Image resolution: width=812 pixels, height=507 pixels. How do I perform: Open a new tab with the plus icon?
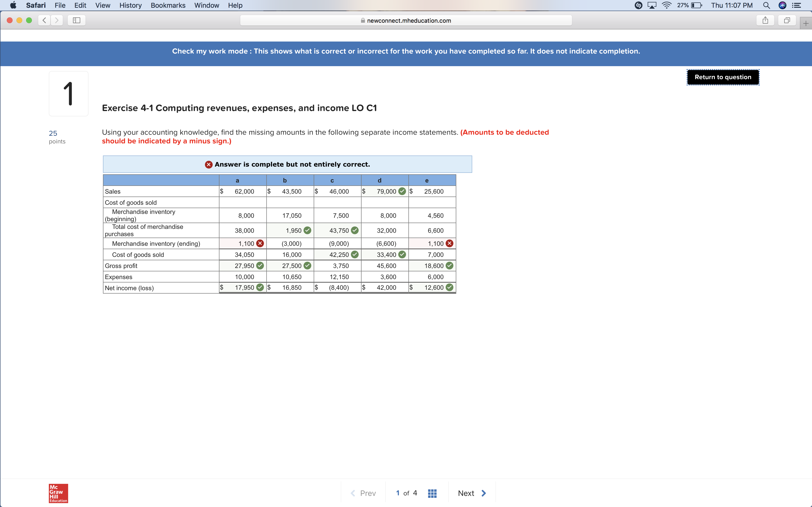(806, 23)
